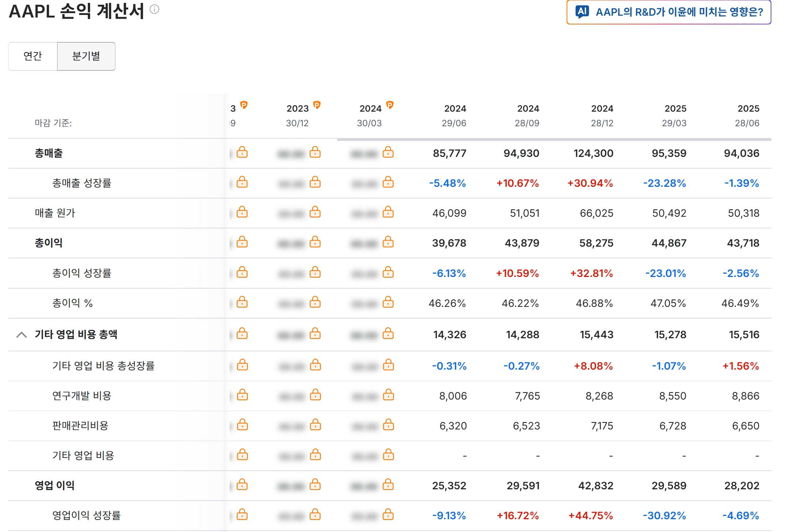The height and width of the screenshot is (532, 790).
Task: Click the horizontal scrollbar under the column headers
Action: pyautogui.click(x=554, y=139)
